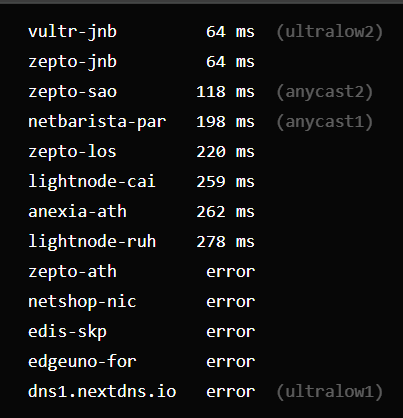The width and height of the screenshot is (403, 418).
Task: Click the vultr-jnb server name
Action: [x=73, y=32]
